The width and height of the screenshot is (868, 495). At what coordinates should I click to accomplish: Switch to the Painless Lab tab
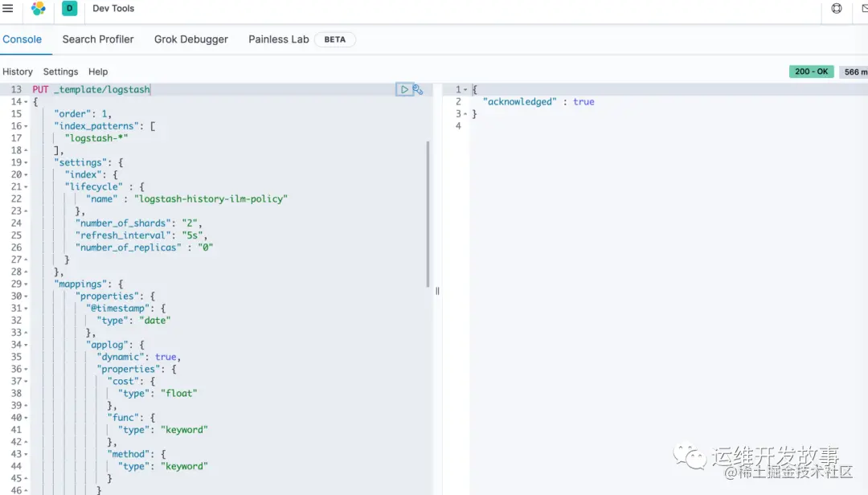[278, 39]
